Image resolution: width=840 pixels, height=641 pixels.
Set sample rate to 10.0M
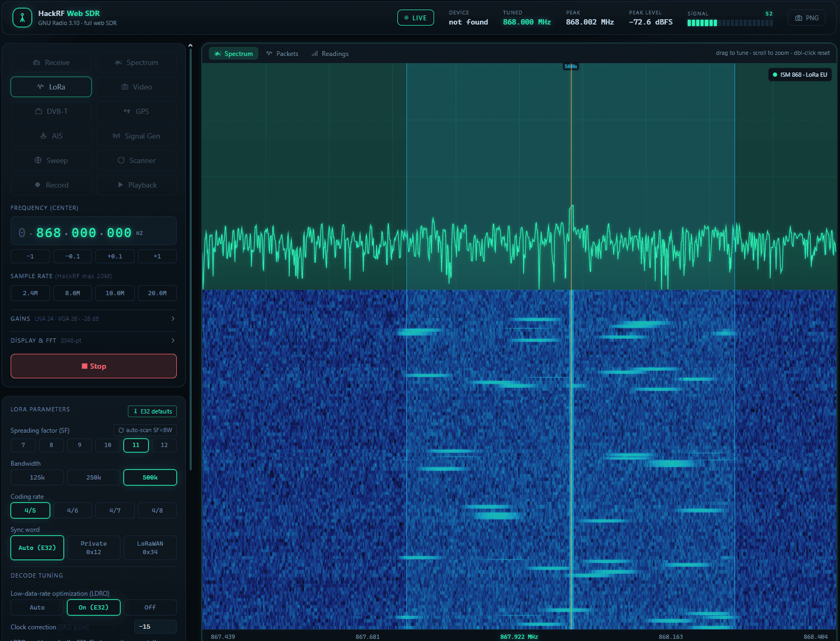click(x=115, y=293)
